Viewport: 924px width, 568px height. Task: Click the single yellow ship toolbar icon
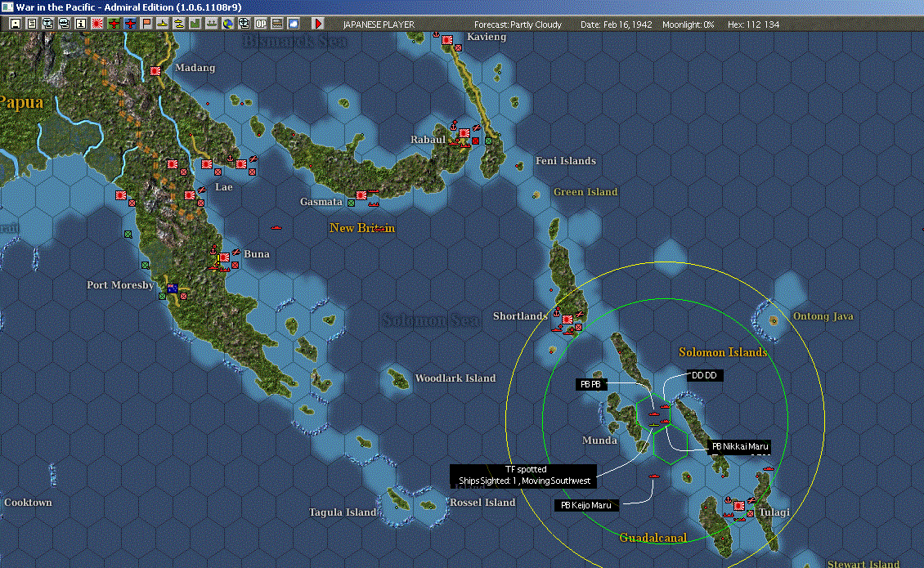point(162,24)
